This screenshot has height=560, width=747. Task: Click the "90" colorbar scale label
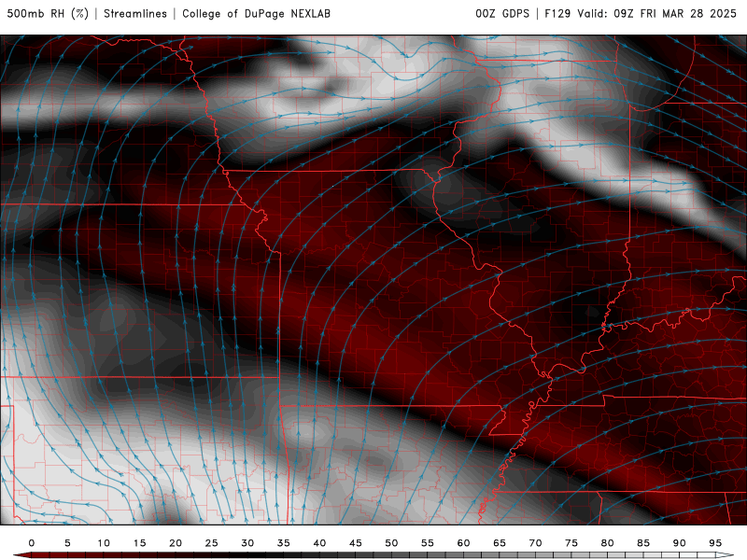tap(679, 543)
